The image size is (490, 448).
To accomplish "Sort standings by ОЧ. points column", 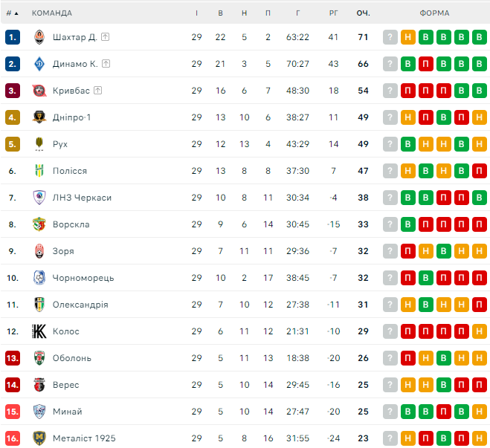I will tap(363, 13).
